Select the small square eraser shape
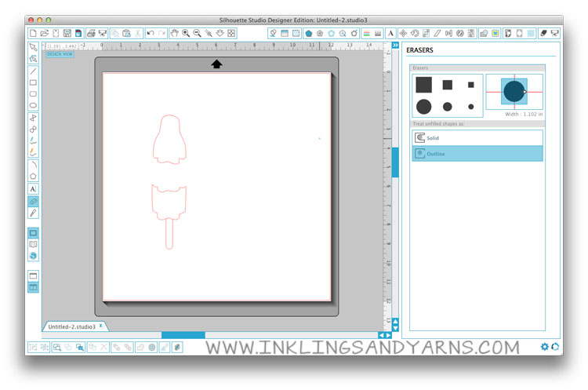The image size is (588, 390). 471,85
